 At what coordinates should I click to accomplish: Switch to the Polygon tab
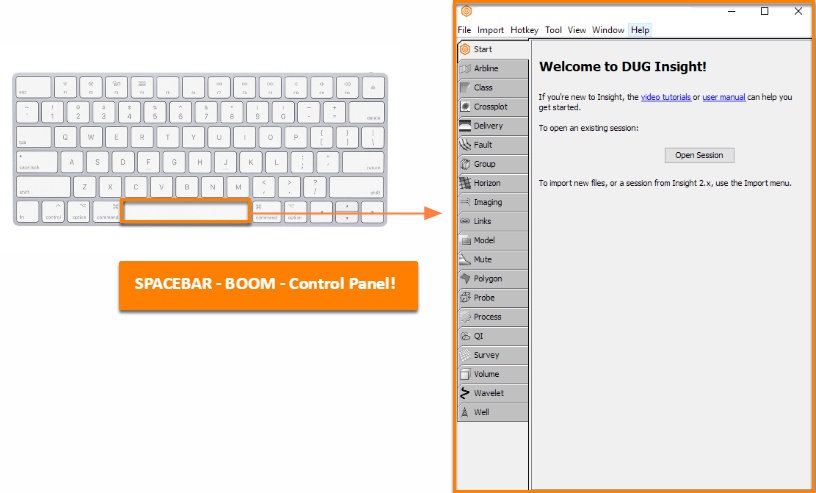[x=493, y=279]
